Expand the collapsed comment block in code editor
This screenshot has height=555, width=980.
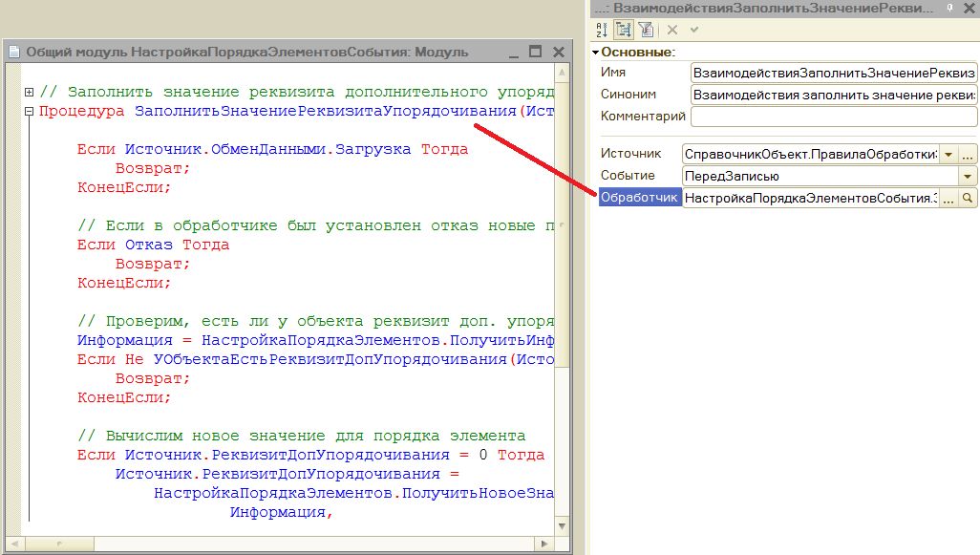coord(29,92)
